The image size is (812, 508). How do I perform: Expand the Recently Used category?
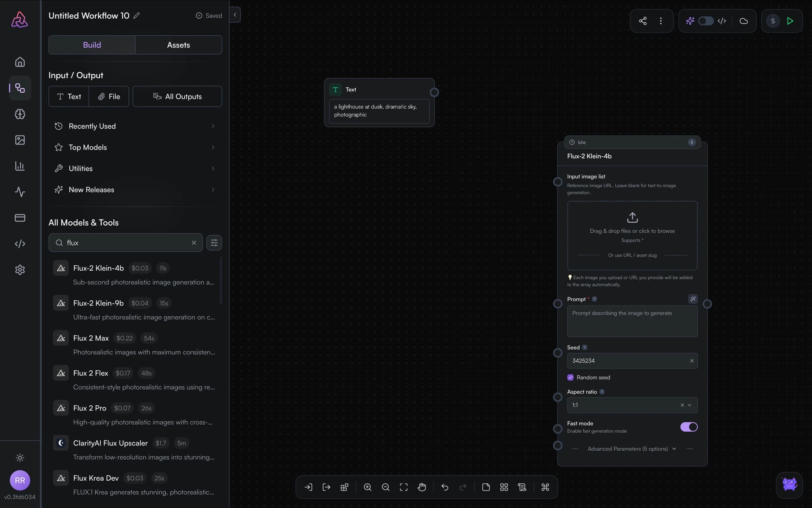tap(135, 126)
